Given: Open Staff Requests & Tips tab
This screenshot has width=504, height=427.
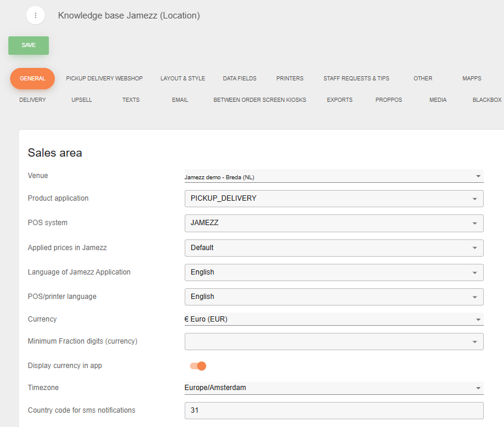Looking at the screenshot, I should tap(356, 79).
